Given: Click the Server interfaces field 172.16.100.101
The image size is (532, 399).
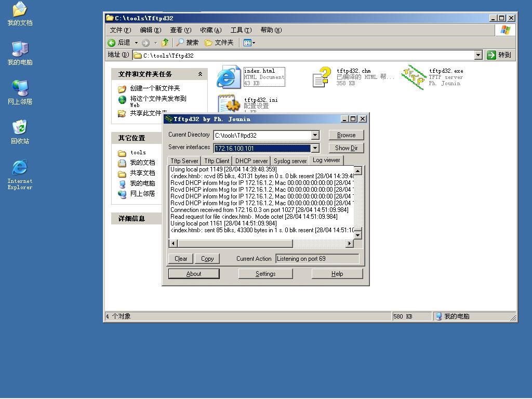Looking at the screenshot, I should tap(262, 148).
